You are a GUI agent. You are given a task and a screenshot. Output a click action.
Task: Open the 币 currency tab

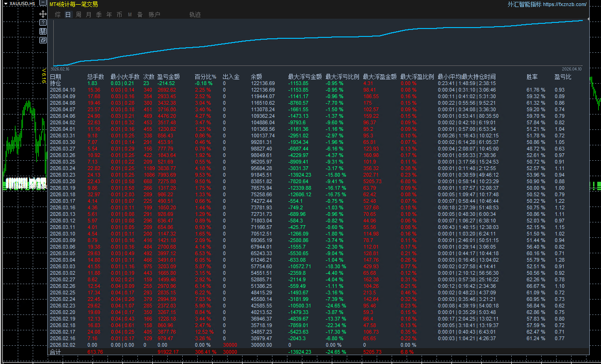point(120,15)
